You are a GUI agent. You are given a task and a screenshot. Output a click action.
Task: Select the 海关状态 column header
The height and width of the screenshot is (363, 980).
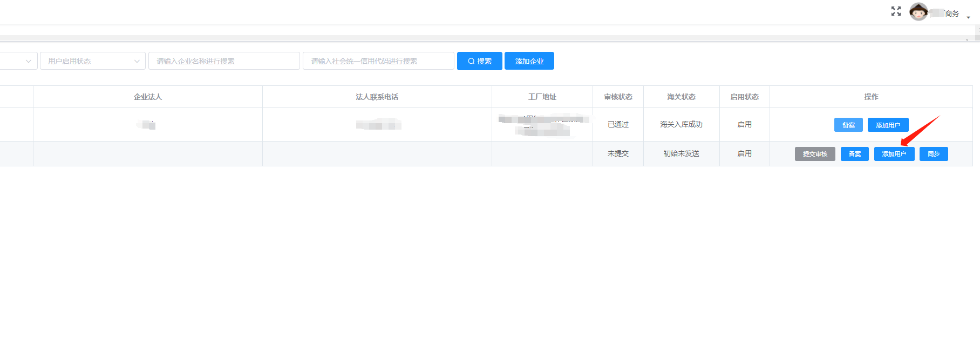click(681, 97)
